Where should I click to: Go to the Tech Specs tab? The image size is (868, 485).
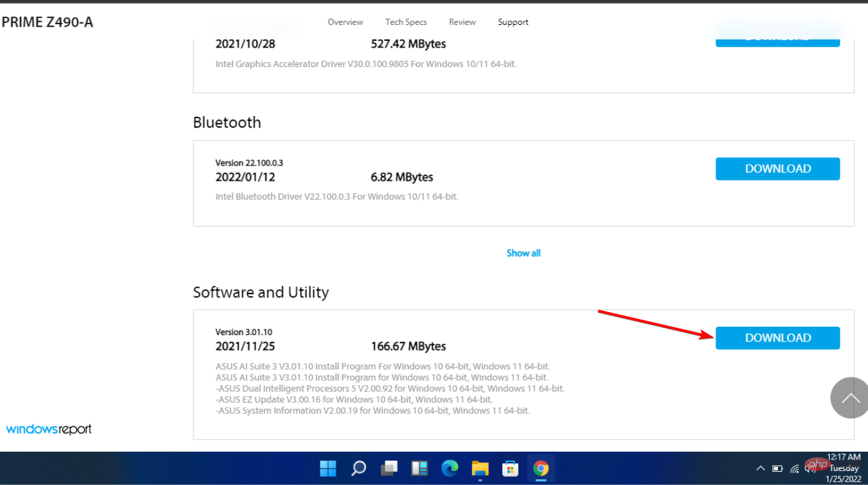click(x=406, y=22)
